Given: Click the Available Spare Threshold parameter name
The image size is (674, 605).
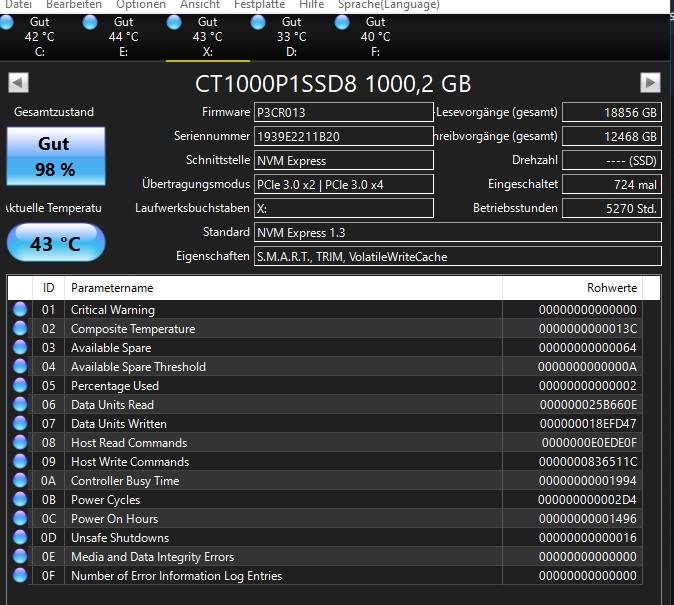Looking at the screenshot, I should [138, 367].
